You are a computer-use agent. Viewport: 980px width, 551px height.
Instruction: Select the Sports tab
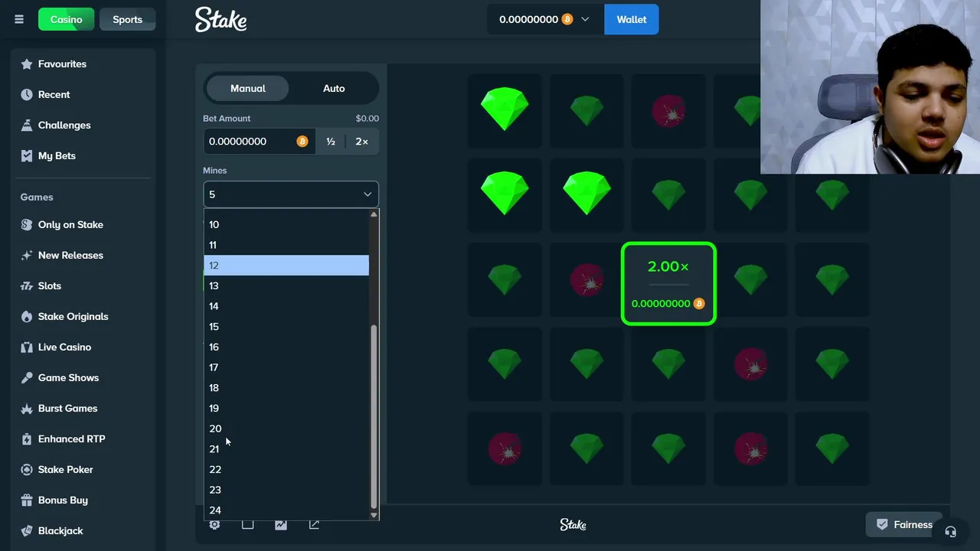[x=127, y=20]
